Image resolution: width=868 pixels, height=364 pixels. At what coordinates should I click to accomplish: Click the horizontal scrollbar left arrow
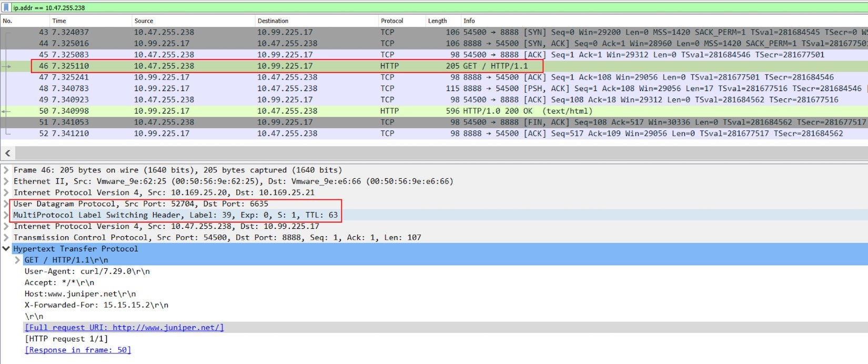(x=7, y=153)
